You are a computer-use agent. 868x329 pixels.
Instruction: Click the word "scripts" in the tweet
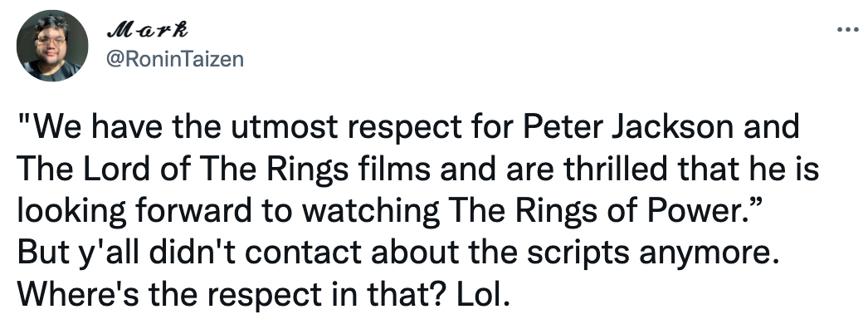(578, 253)
